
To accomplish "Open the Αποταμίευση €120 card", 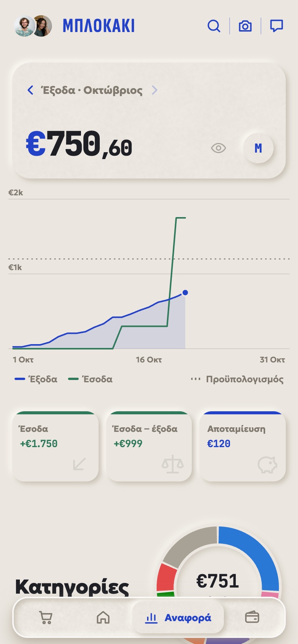I will (243, 446).
